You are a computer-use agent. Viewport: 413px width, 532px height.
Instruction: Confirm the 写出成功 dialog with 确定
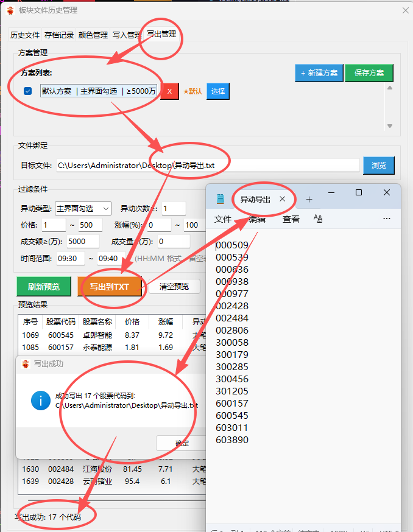[182, 443]
